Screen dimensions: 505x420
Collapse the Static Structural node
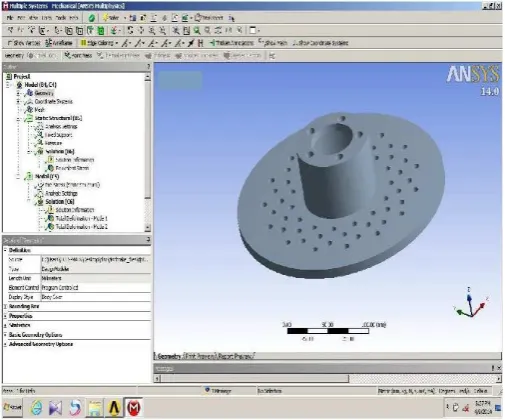click(x=19, y=118)
